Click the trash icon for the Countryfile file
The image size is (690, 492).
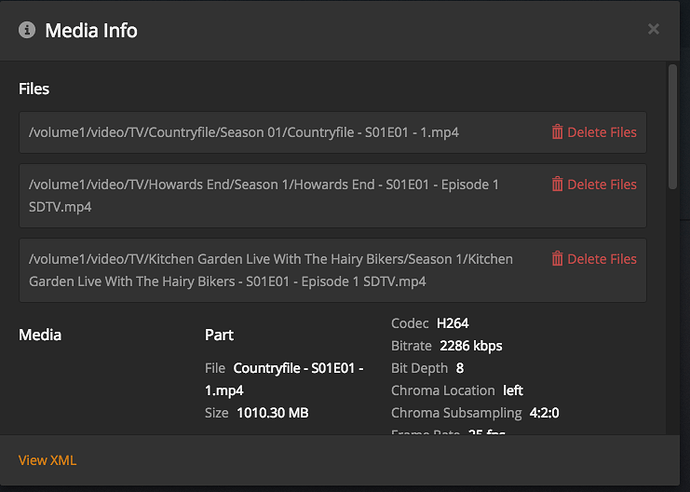point(557,132)
